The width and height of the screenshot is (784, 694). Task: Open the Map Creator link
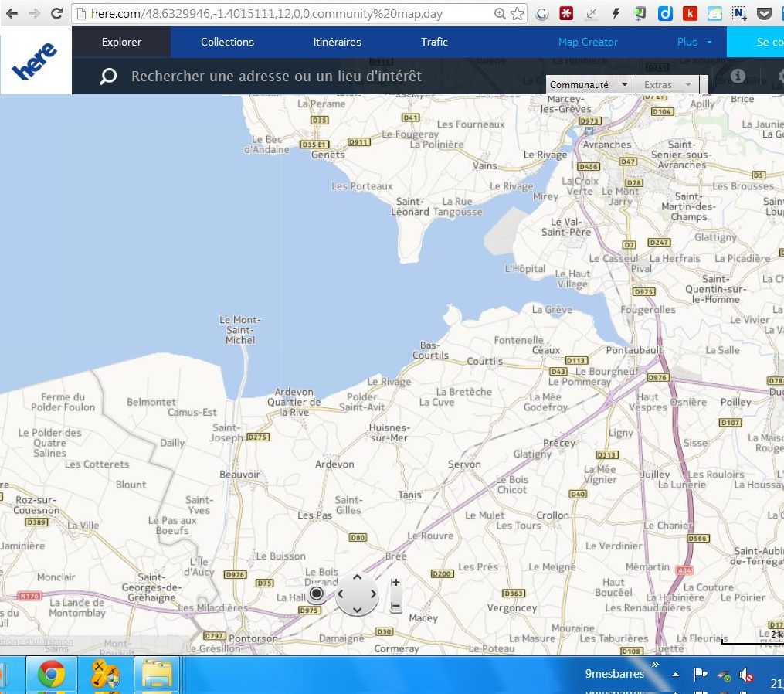pyautogui.click(x=588, y=42)
